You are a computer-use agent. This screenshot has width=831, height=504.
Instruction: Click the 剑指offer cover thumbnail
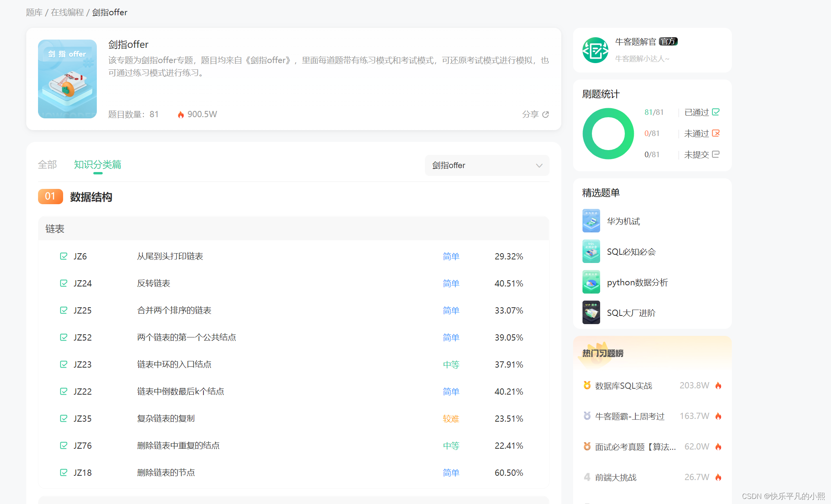[x=67, y=79]
